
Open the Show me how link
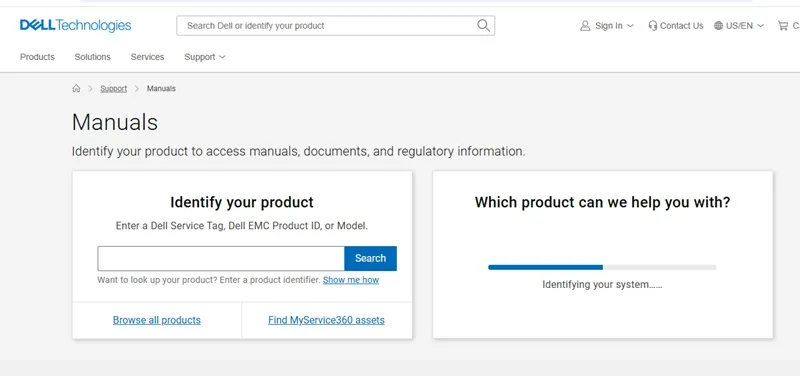click(x=351, y=280)
